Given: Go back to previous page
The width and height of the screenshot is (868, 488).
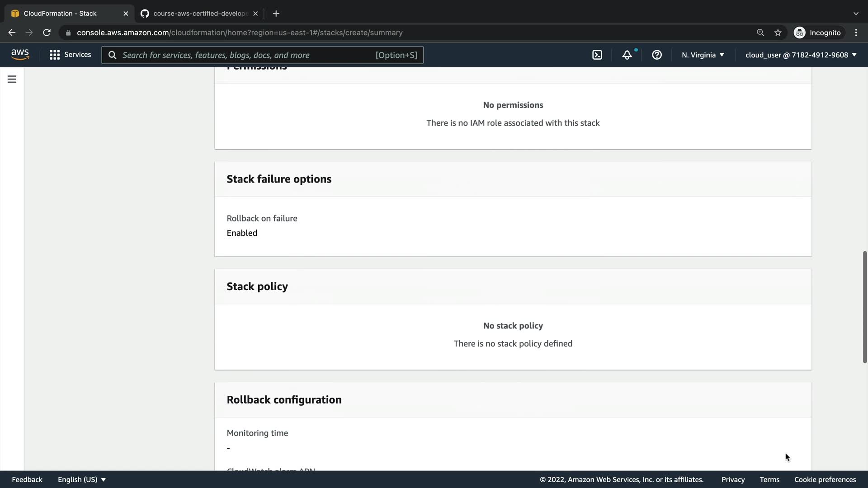Looking at the screenshot, I should pos(12,33).
